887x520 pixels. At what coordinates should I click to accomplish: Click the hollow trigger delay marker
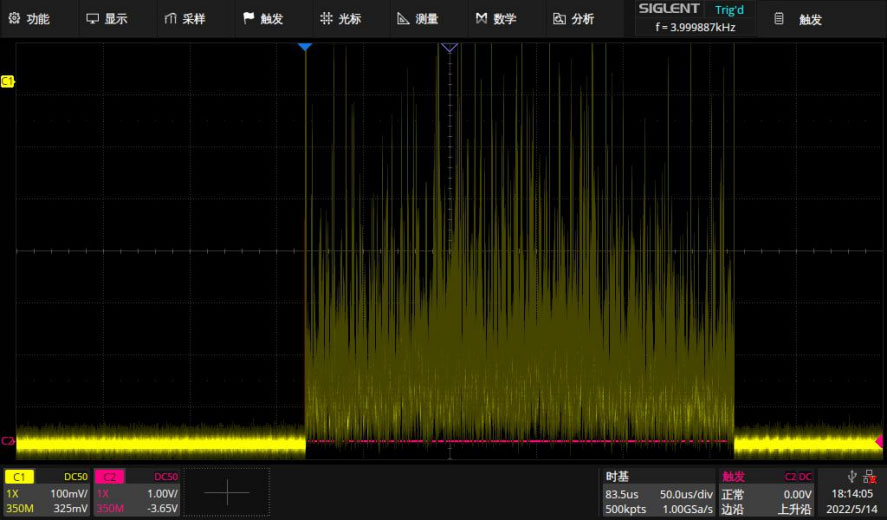[449, 48]
